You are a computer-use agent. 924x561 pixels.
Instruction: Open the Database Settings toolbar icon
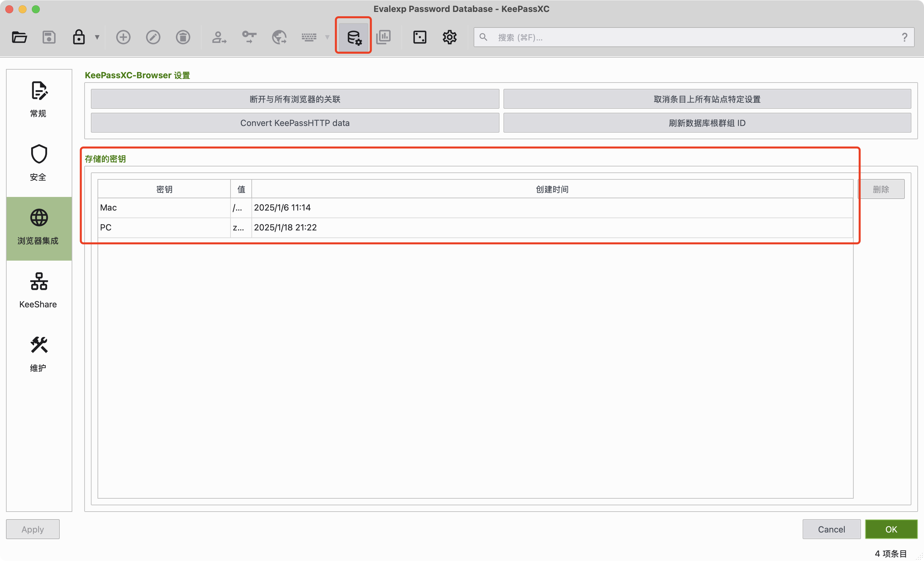pyautogui.click(x=354, y=37)
